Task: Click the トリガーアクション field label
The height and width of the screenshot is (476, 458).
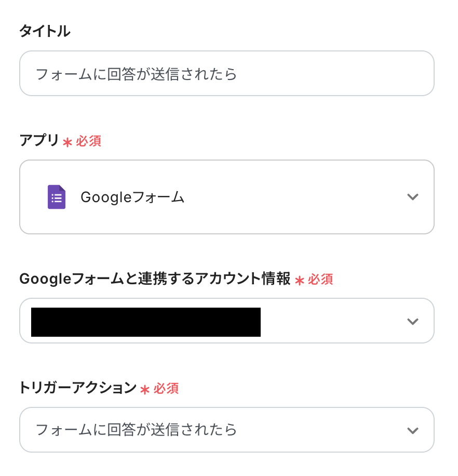Action: (x=78, y=388)
